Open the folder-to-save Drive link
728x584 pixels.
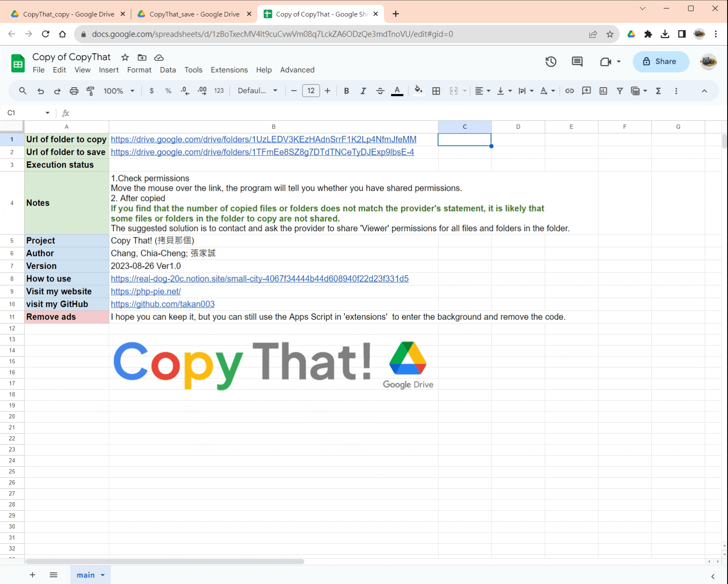pos(262,152)
